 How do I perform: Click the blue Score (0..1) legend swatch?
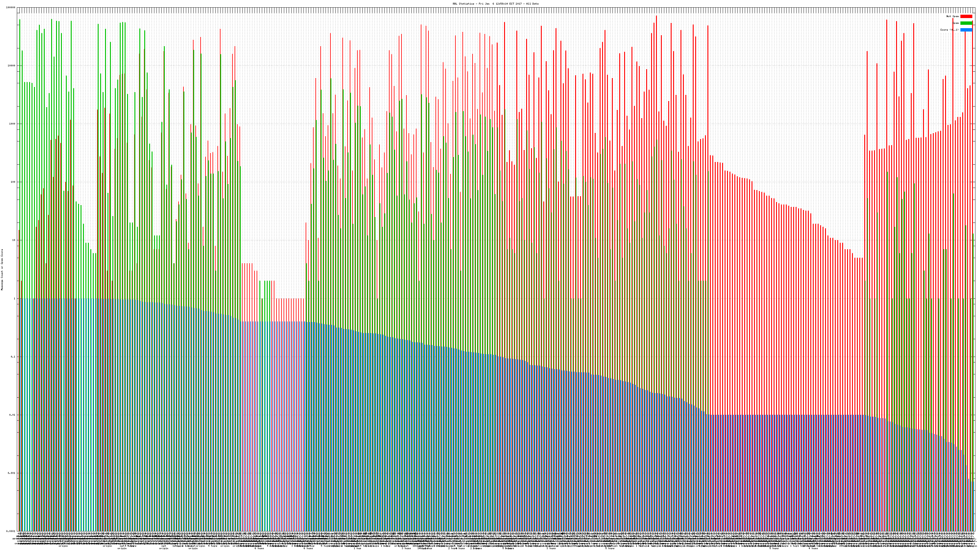tap(966, 30)
